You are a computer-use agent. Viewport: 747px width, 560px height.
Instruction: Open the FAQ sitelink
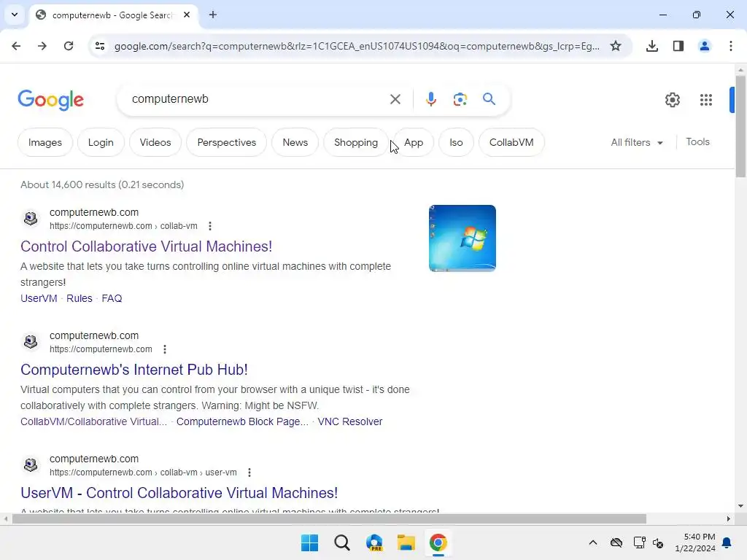[x=112, y=298]
